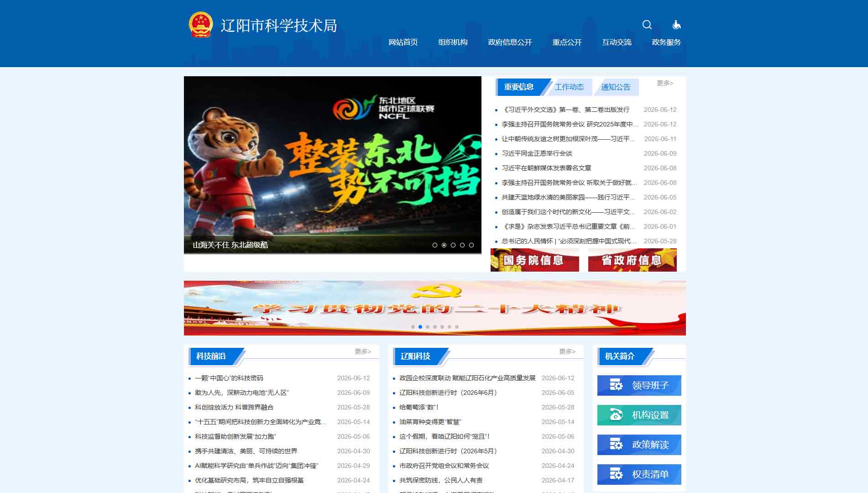Select first dot on party banner carousel
The height and width of the screenshot is (493, 868).
tap(413, 327)
